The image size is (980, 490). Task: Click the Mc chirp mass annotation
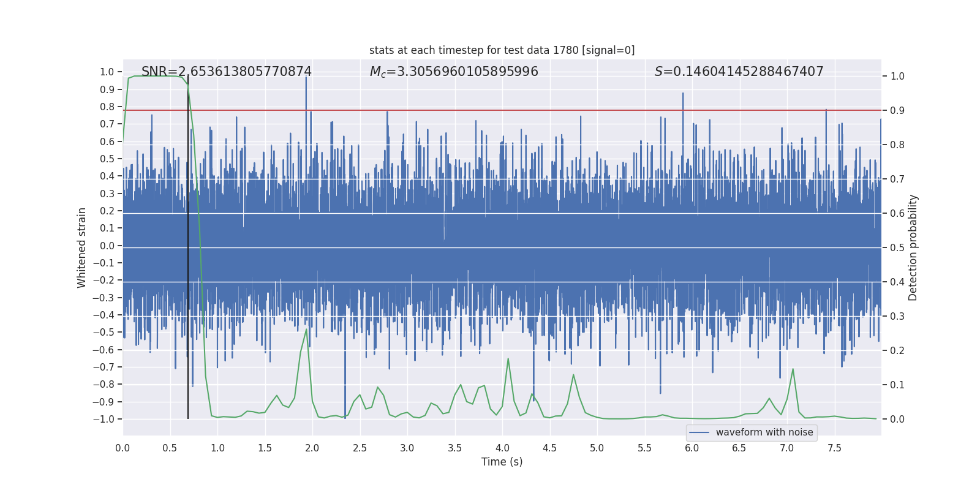tap(454, 72)
